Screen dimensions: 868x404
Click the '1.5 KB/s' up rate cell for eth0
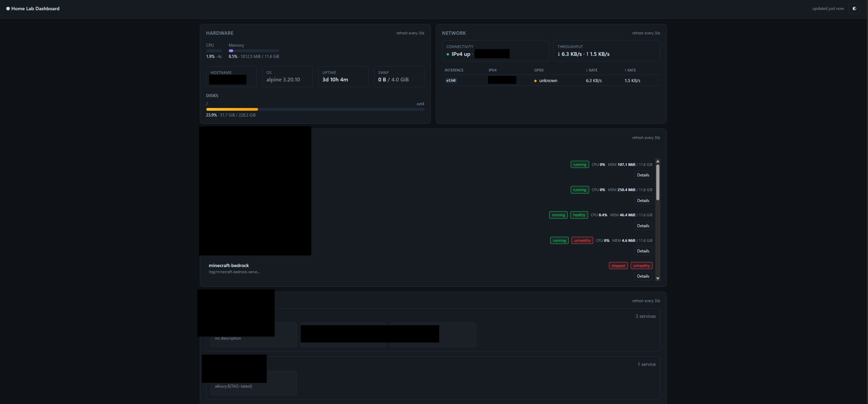632,81
